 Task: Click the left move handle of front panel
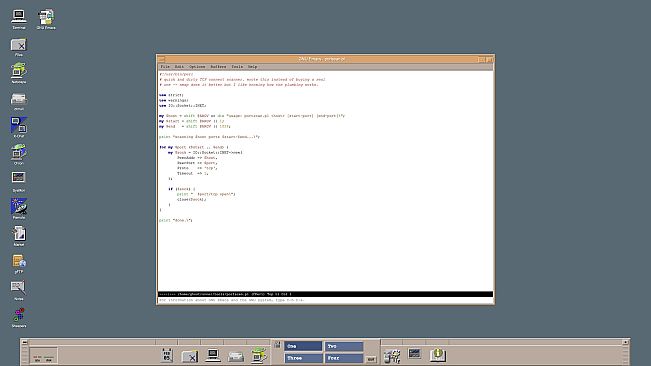point(24,355)
